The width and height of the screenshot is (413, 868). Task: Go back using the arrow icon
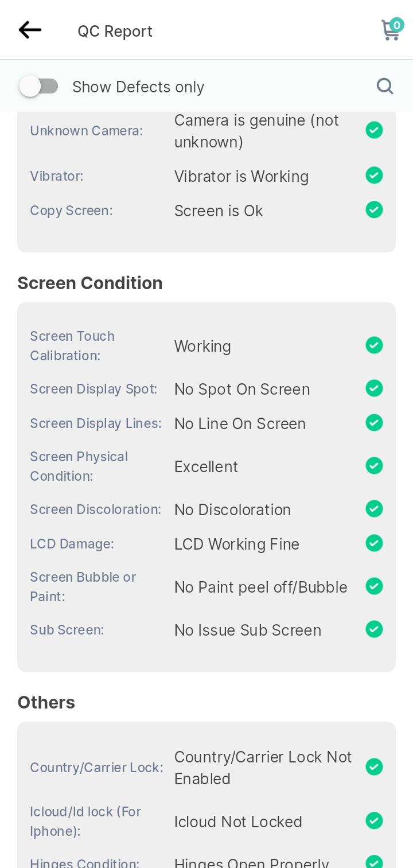30,30
